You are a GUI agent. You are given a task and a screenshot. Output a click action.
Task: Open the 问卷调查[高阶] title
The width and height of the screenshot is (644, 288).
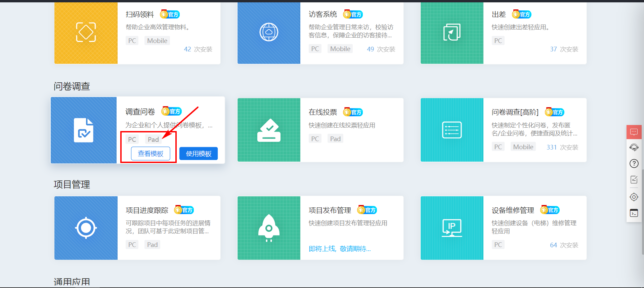tap(515, 112)
